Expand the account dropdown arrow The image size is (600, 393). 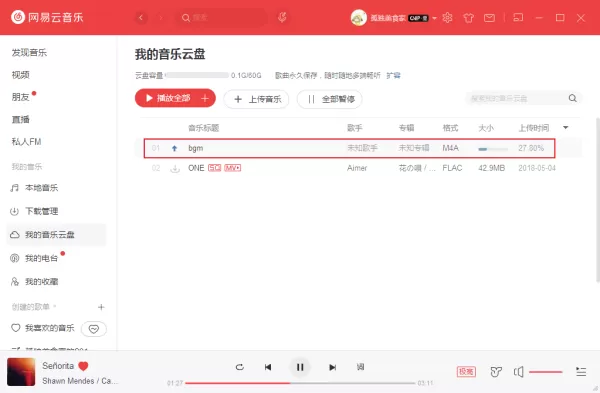[x=434, y=18]
